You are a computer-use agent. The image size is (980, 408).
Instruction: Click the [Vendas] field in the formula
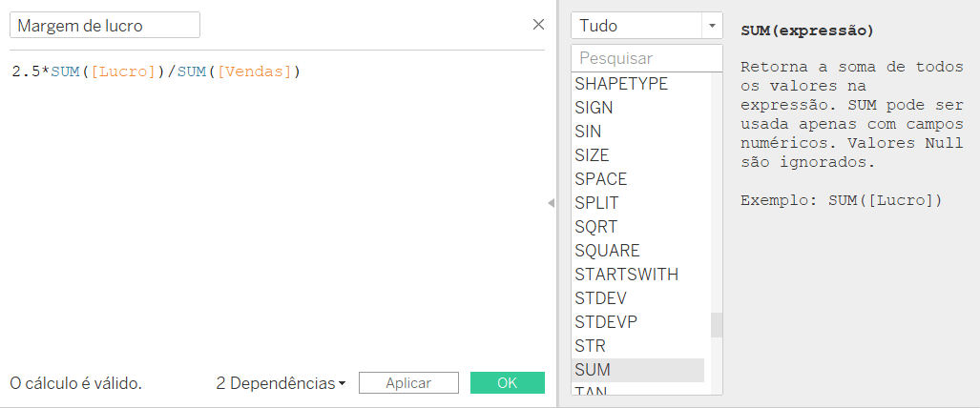(x=255, y=71)
